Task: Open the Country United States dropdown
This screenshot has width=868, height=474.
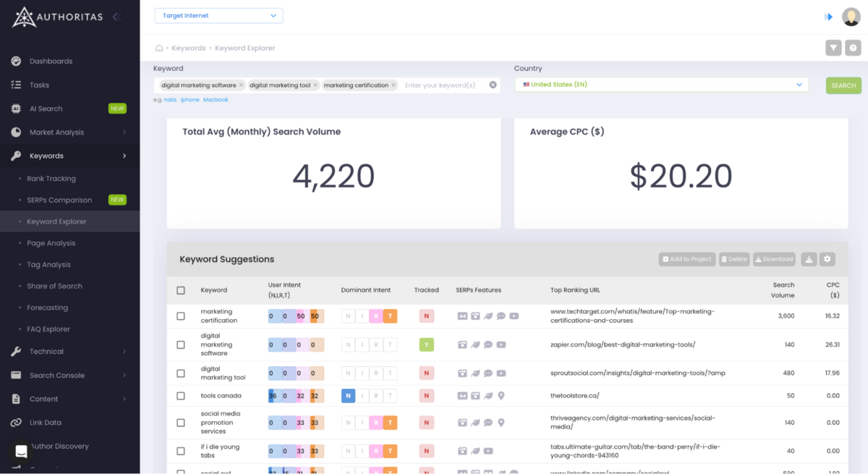Action: click(x=662, y=85)
